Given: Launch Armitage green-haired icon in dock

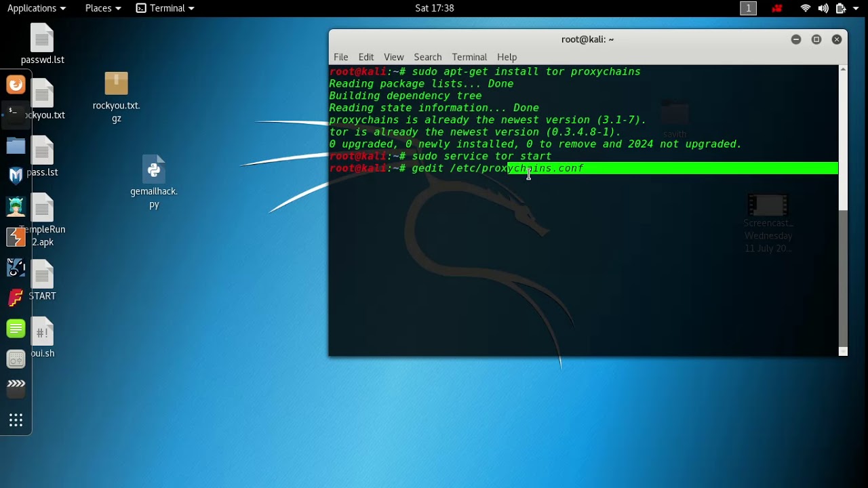Looking at the screenshot, I should click(16, 206).
